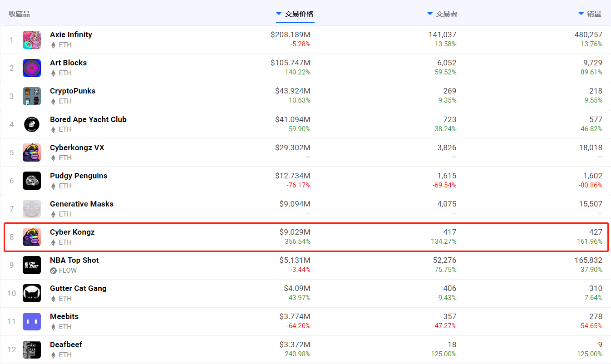Image resolution: width=611 pixels, height=364 pixels.
Task: Open the Axie Infinity collection thumbnail
Action: pyautogui.click(x=32, y=40)
